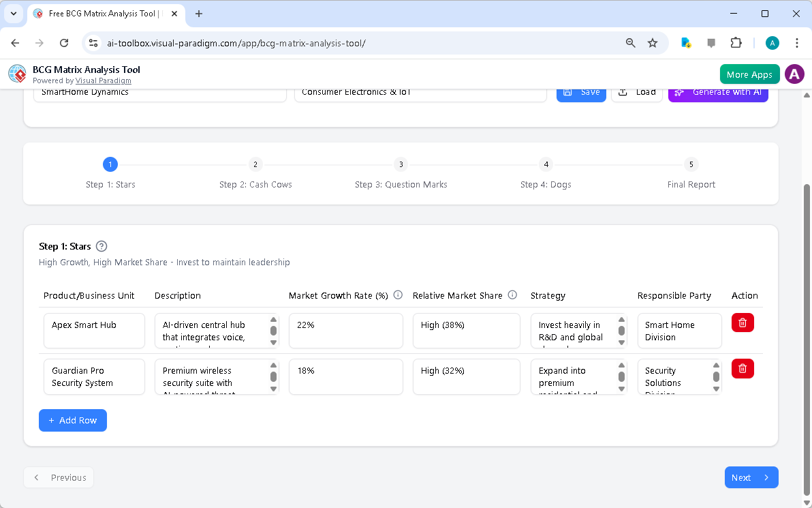Bookmark the page with the star icon
The width and height of the screenshot is (812, 508).
click(x=653, y=42)
